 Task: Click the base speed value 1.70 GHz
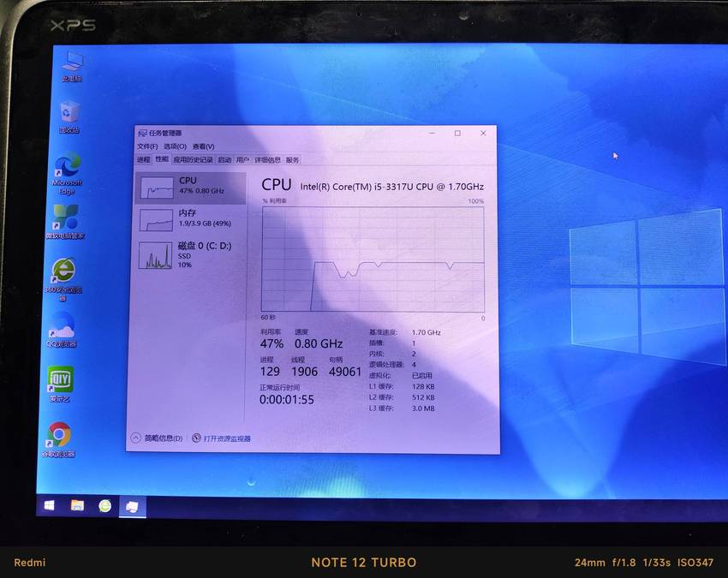point(427,332)
